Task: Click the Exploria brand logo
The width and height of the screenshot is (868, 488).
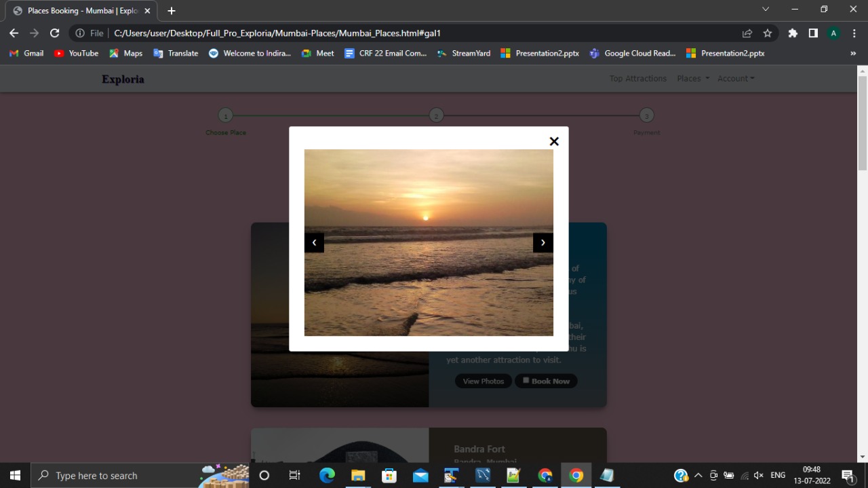Action: coord(123,79)
